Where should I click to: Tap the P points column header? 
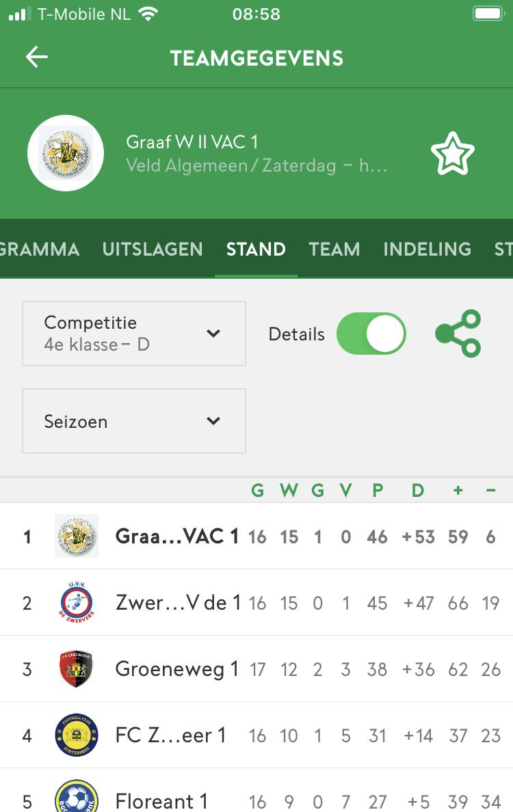click(378, 490)
